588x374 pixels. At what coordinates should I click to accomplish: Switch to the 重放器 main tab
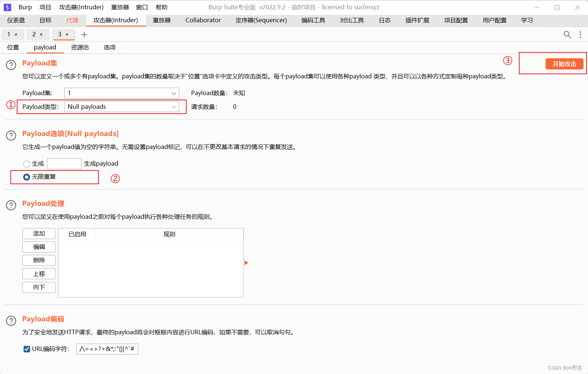tap(162, 20)
